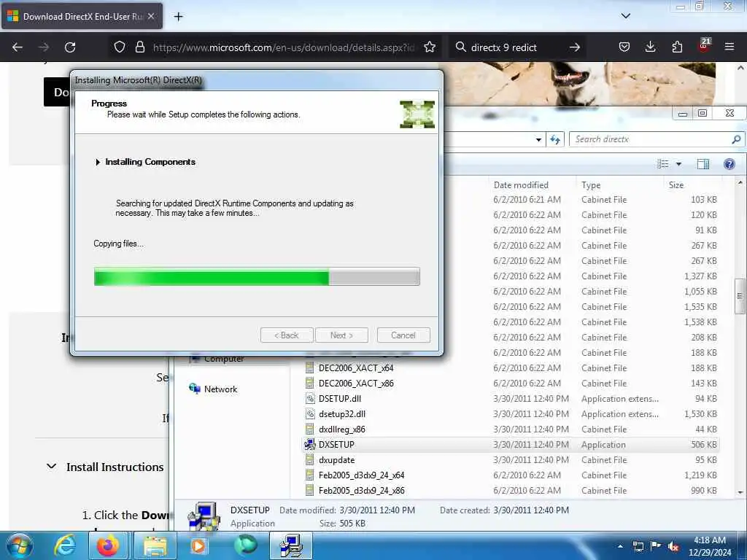
Task: Select Download DirectX End-User tab
Action: 82,17
